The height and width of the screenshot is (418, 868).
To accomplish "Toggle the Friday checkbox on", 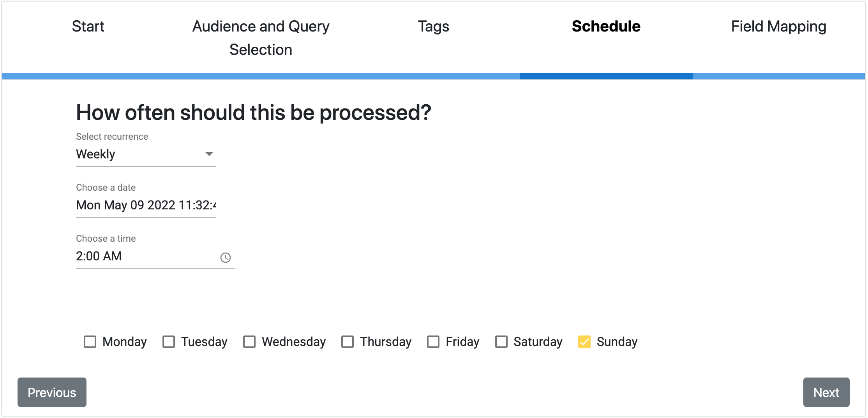I will point(433,342).
